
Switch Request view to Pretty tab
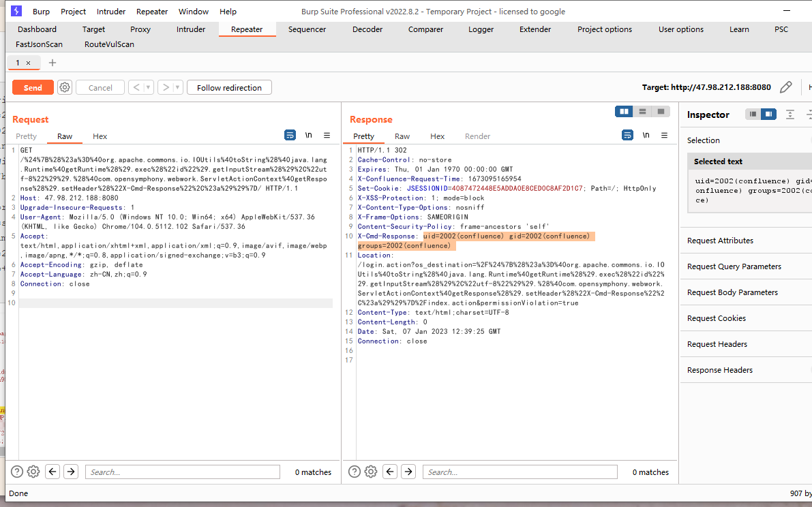click(26, 136)
